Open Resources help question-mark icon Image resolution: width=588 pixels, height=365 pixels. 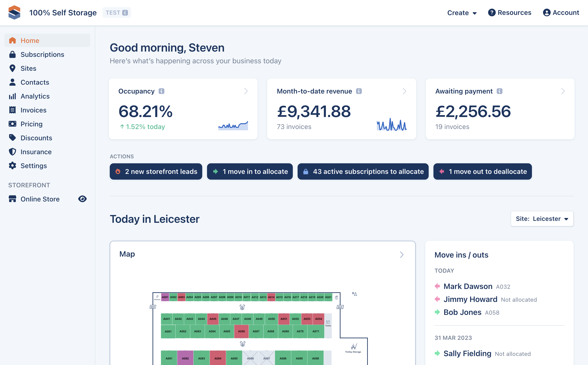491,12
